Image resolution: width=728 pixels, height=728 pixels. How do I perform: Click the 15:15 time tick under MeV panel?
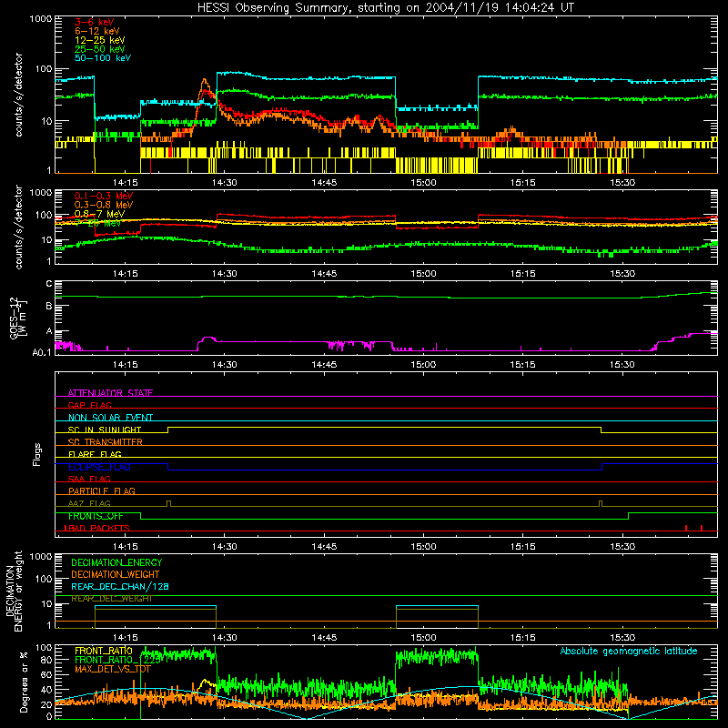(522, 274)
